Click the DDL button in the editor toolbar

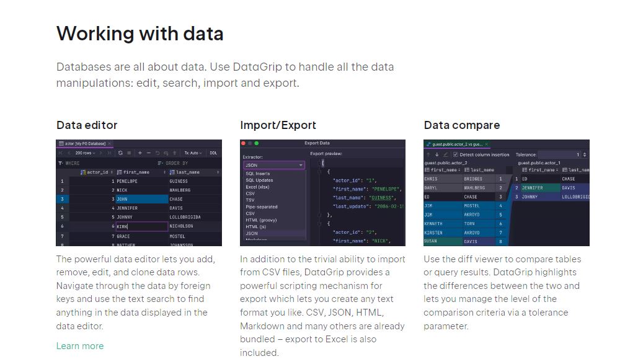213,153
